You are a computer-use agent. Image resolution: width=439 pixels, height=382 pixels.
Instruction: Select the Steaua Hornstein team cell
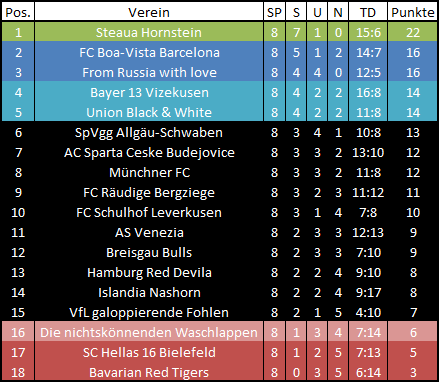[149, 32]
